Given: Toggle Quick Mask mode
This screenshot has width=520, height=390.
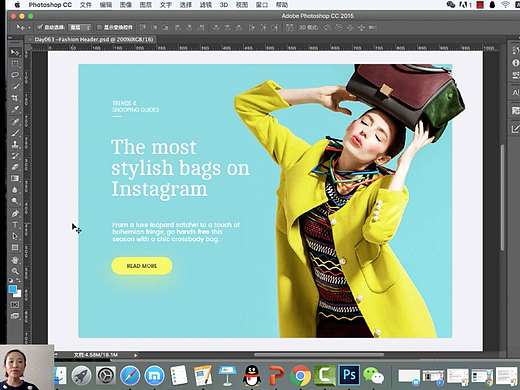Looking at the screenshot, I should [x=15, y=305].
